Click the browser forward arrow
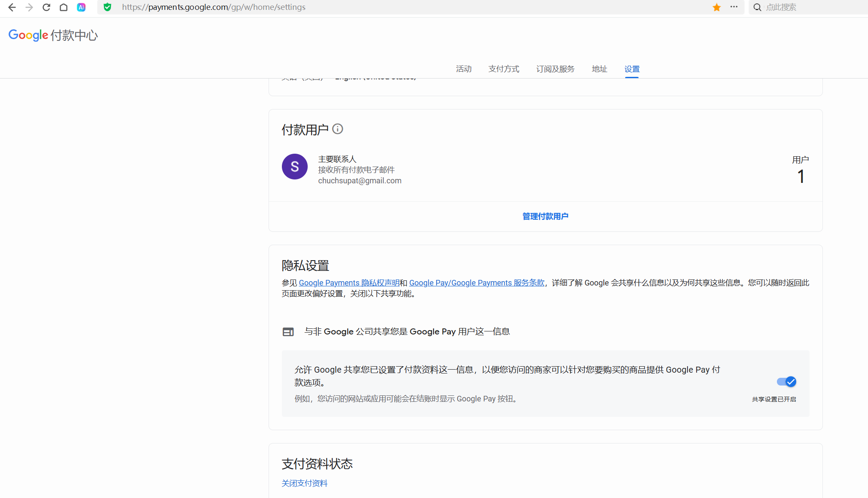Screen dimensions: 868x498 29,7
